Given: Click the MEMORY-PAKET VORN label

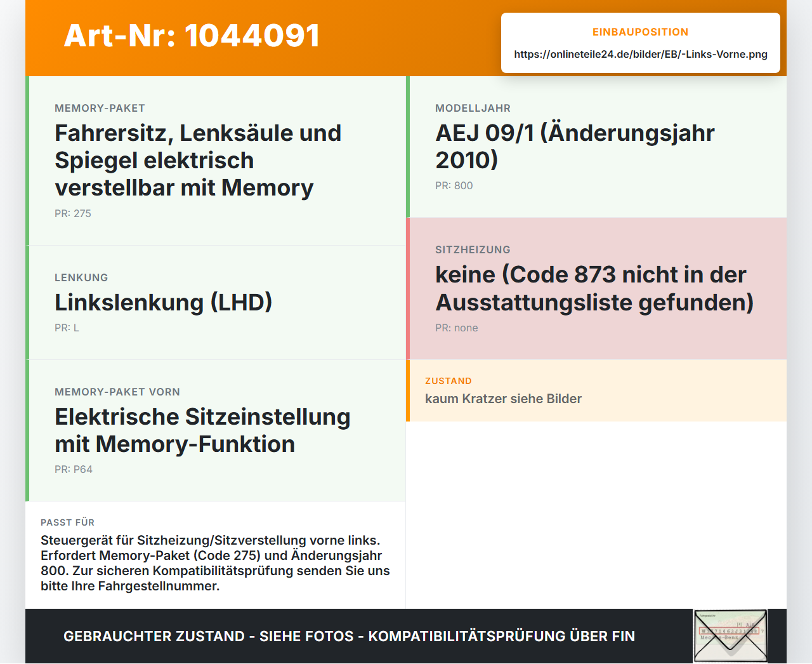Looking at the screenshot, I should click(x=117, y=392).
